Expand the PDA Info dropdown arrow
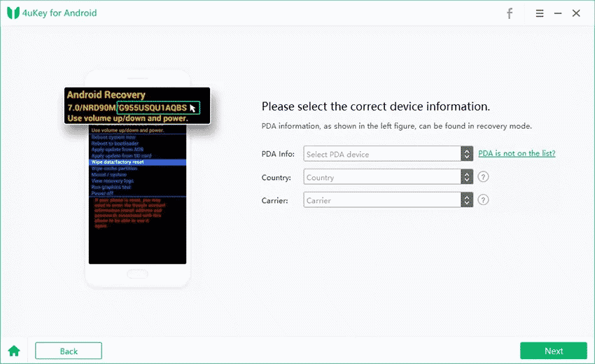 [467, 154]
